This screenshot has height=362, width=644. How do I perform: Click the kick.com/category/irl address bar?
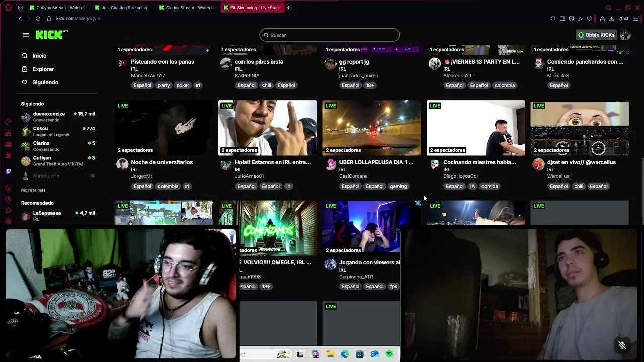78,19
